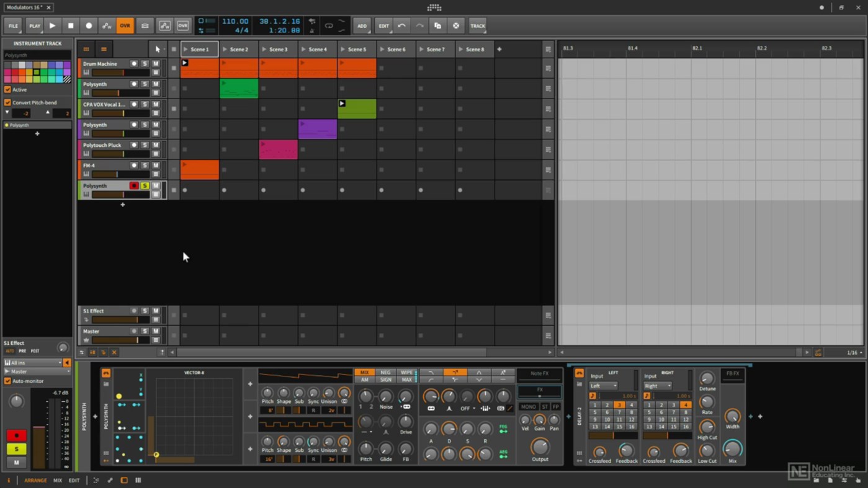Toggle the Active checkbox in the track inspector
The height and width of the screenshot is (488, 868).
tap(7, 89)
